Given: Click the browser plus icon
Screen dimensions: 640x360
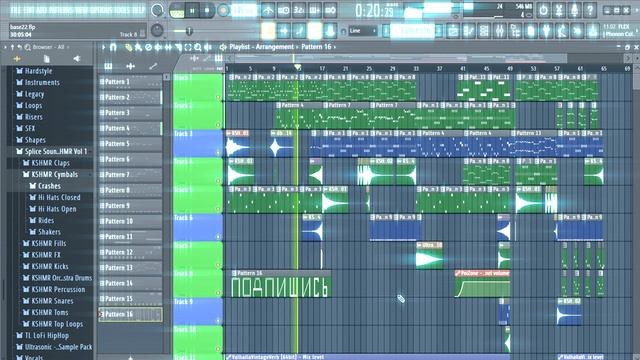Looking at the screenshot, I should (17, 59).
